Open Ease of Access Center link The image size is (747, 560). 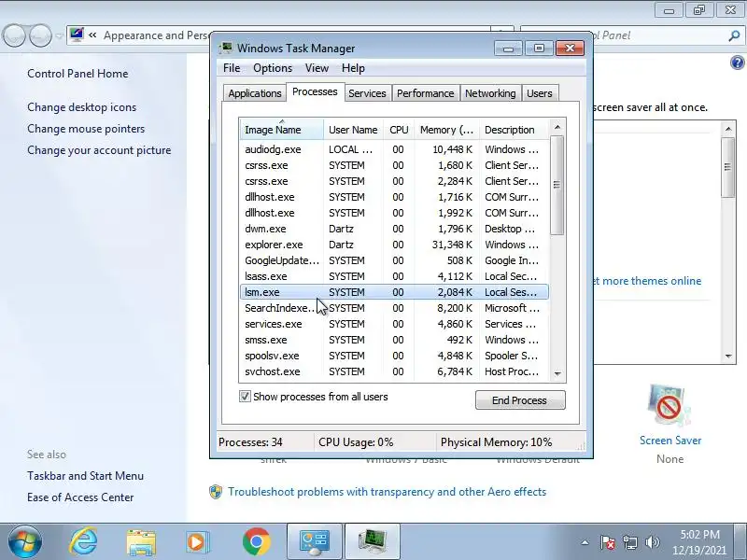(80, 497)
